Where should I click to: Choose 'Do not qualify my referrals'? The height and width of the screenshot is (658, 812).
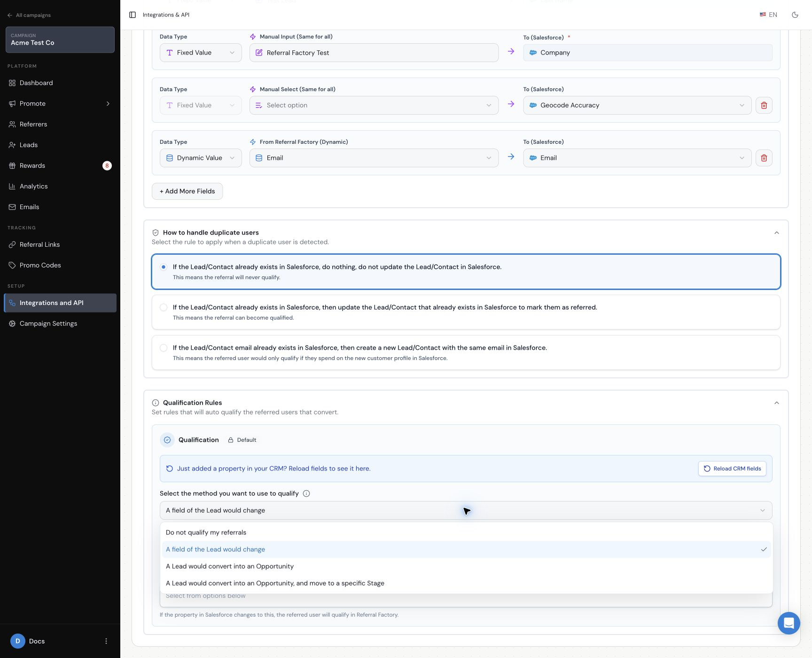[x=466, y=533]
